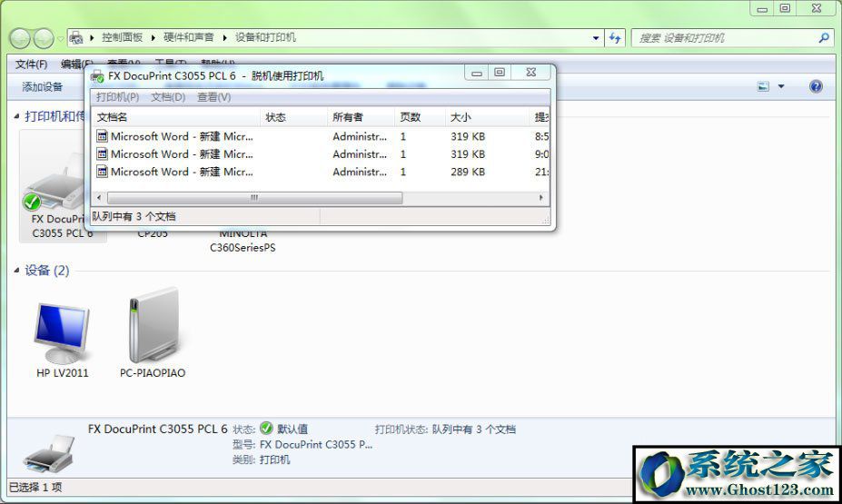
Task: Open the help icon in Explorer toolbar
Action: click(816, 86)
